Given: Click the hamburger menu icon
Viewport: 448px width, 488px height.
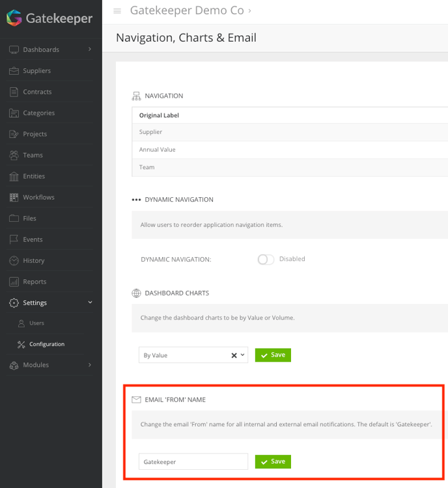Looking at the screenshot, I should coord(117,11).
